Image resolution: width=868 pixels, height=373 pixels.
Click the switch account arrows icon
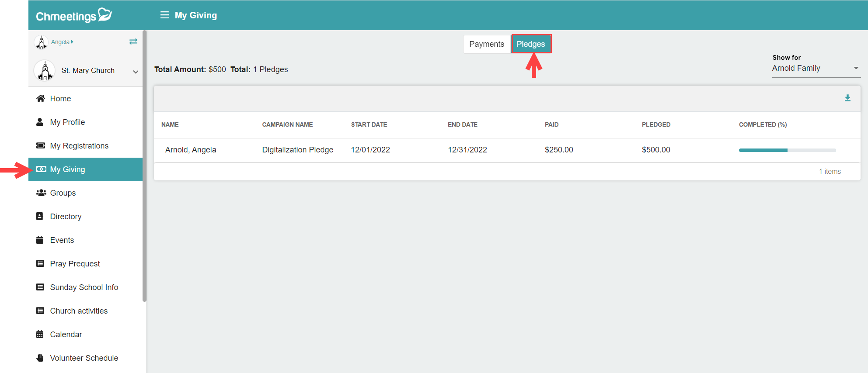click(133, 41)
